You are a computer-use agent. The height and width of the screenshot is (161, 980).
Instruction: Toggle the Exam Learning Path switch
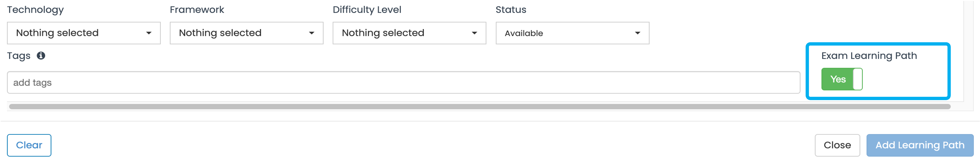[842, 79]
